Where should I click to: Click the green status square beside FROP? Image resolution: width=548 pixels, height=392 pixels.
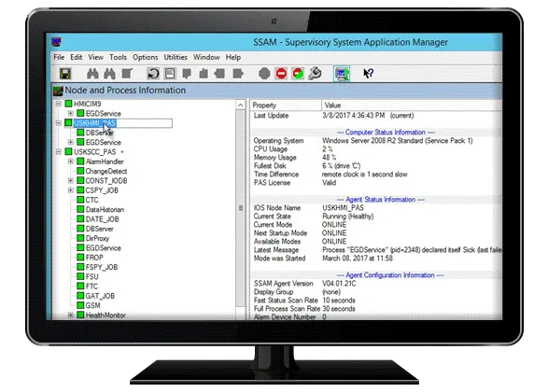point(80,258)
